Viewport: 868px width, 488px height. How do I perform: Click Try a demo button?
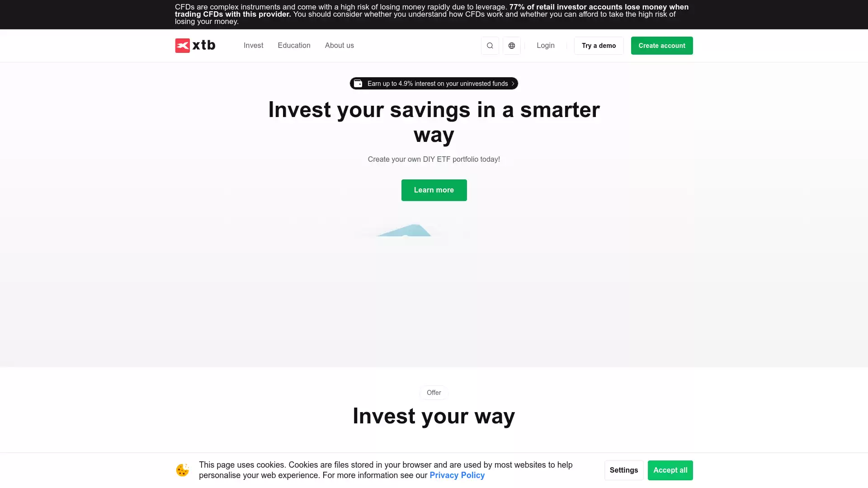coord(598,45)
